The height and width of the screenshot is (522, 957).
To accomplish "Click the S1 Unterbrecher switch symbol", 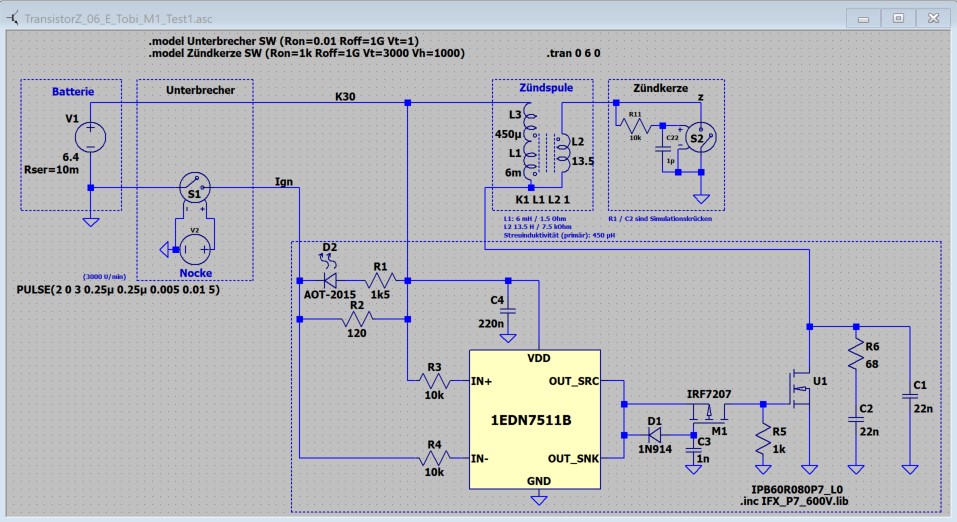I will pyautogui.click(x=195, y=187).
